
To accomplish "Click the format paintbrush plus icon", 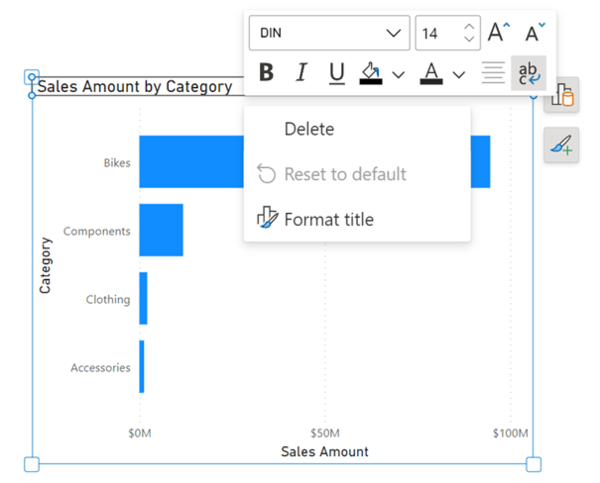I will (x=561, y=145).
